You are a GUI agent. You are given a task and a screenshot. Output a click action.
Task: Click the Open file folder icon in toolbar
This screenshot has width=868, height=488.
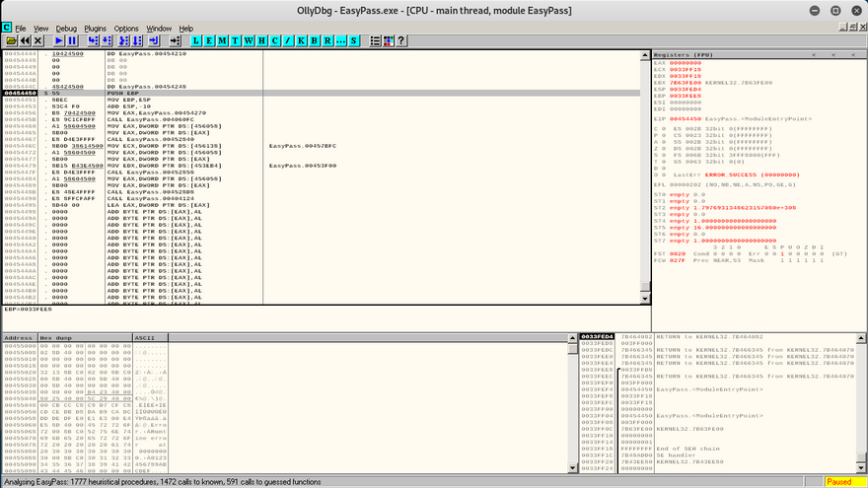pos(11,41)
